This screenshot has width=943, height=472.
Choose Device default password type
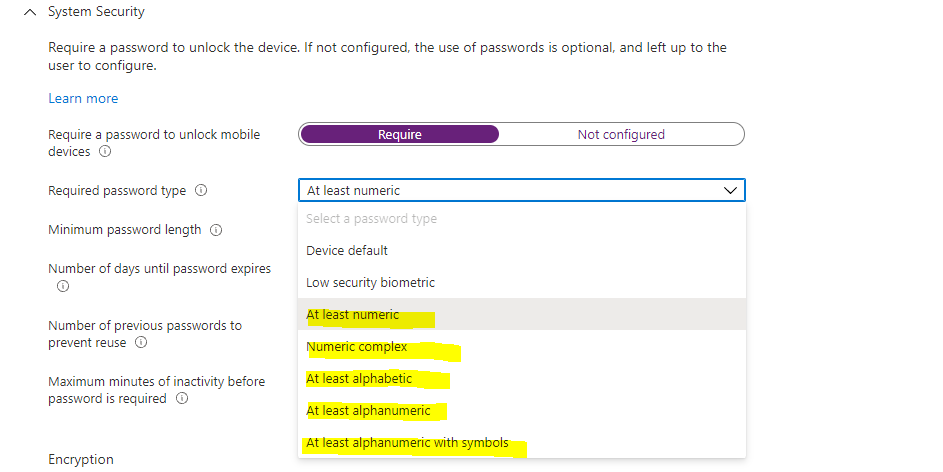tap(521, 251)
